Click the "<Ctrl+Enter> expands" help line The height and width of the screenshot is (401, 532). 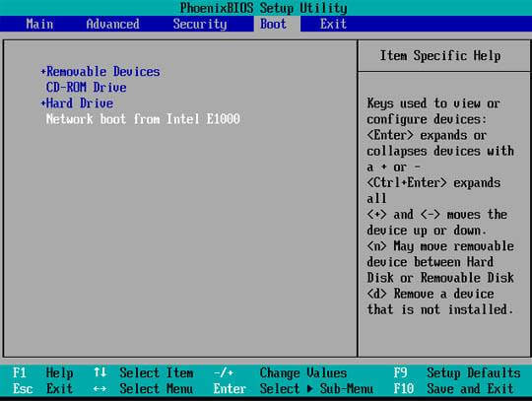[433, 183]
